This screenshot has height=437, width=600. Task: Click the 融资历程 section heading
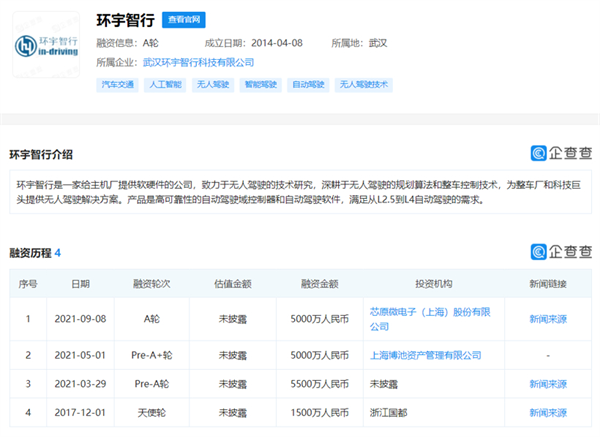[31, 253]
